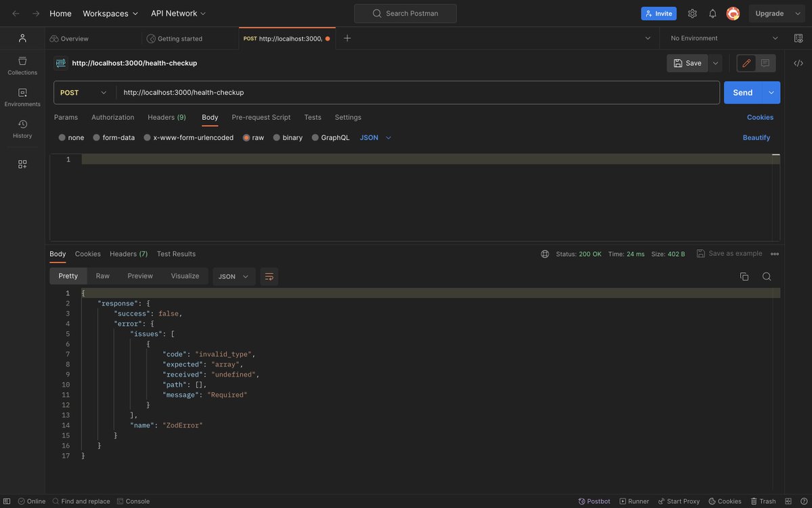812x508 pixels.
Task: Click the network globe icon near Status
Action: pos(545,254)
